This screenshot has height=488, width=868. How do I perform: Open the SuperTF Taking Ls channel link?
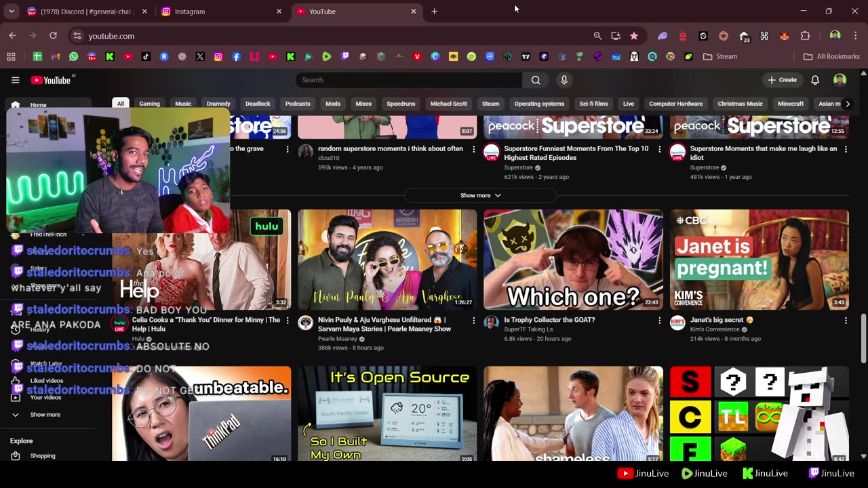point(528,329)
